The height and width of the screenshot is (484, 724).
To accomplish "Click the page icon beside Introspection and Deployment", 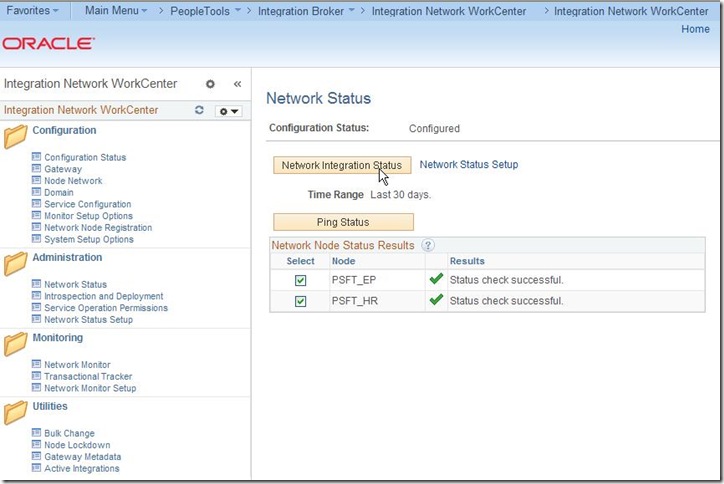I will click(x=36, y=296).
